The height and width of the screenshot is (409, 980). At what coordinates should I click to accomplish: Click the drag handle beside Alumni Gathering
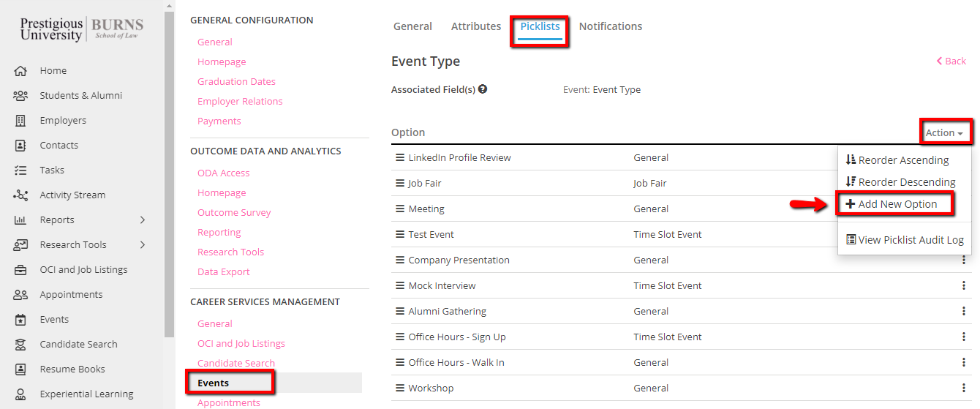pyautogui.click(x=400, y=312)
